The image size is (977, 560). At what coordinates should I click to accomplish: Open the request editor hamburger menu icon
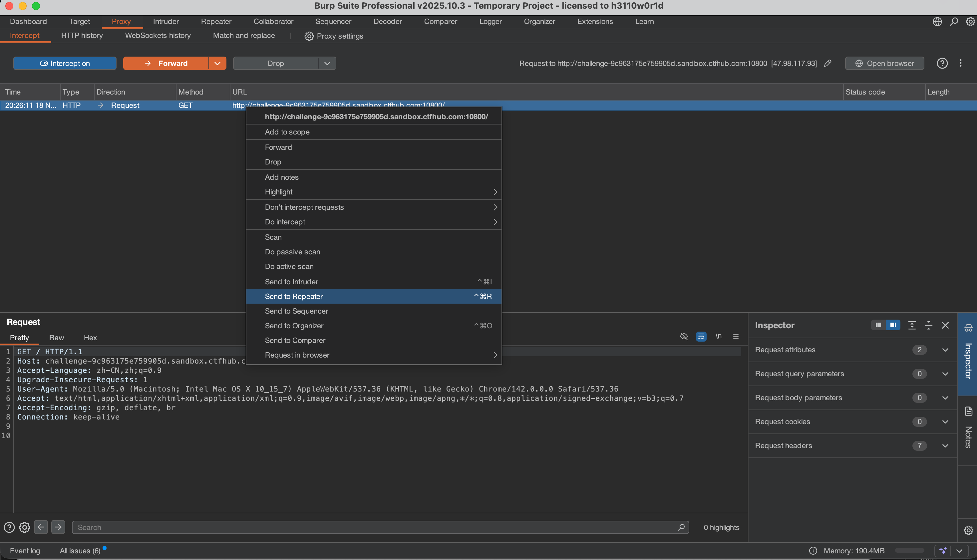coord(736,337)
